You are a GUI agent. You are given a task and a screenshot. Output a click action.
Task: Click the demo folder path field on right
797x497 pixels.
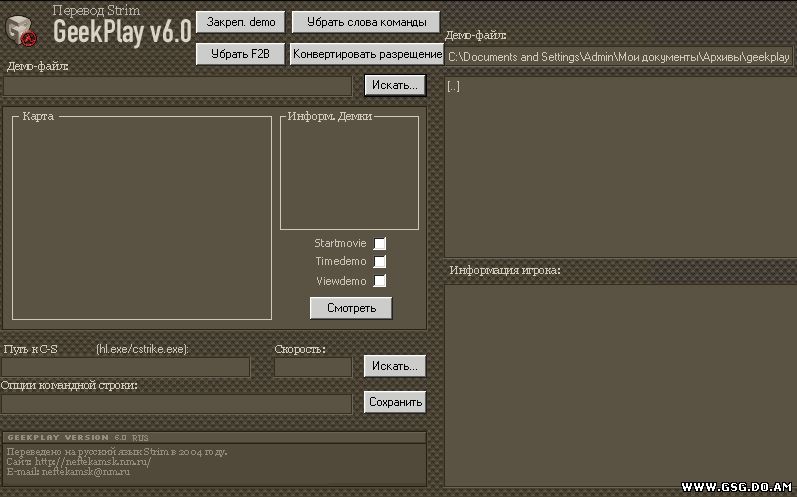click(x=619, y=57)
